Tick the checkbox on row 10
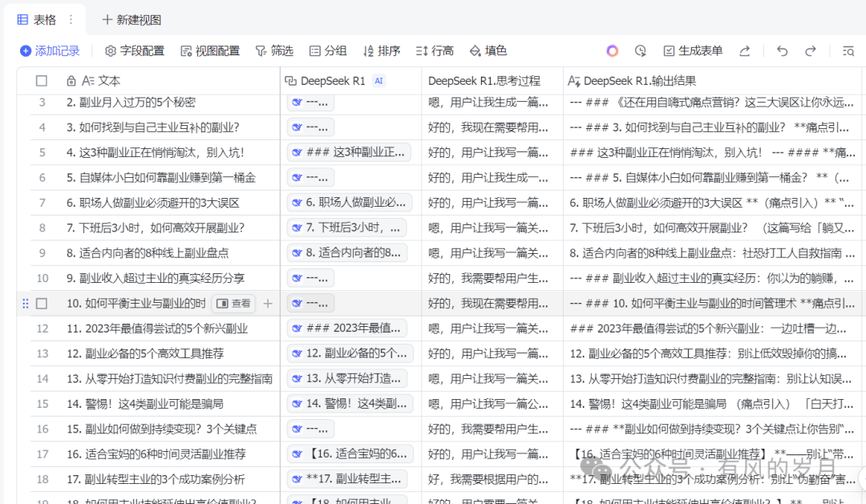Viewport: 866px width, 504px height. coord(42,304)
